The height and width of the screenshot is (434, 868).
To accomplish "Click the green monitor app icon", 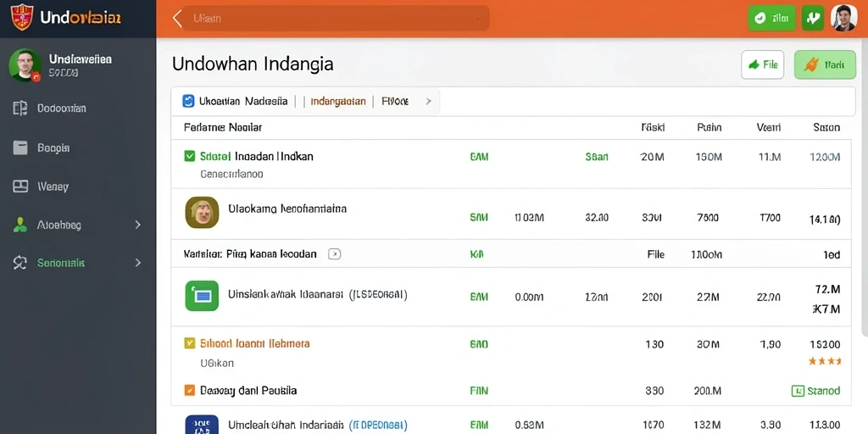I will click(202, 296).
